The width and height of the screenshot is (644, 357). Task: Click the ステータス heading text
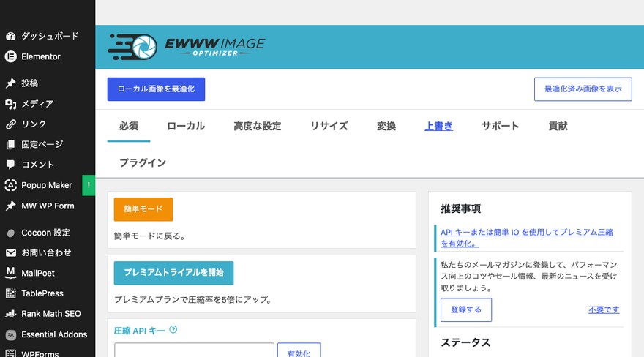tap(465, 342)
